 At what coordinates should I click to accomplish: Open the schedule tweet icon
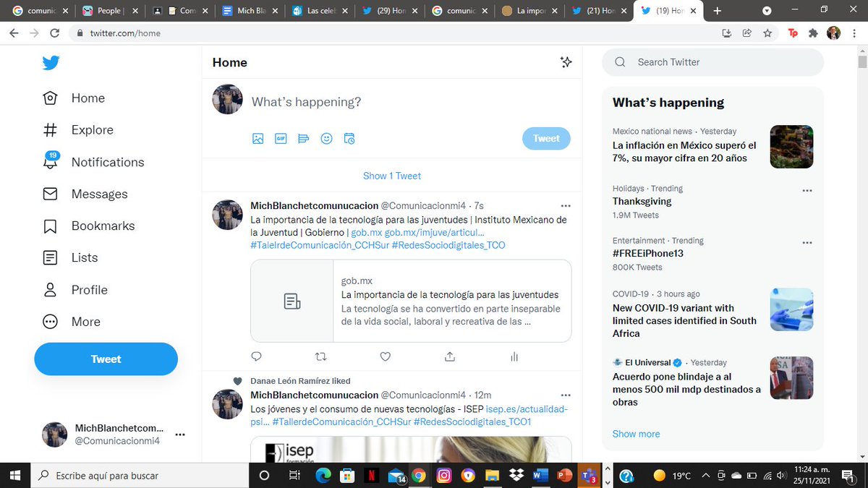[349, 139]
